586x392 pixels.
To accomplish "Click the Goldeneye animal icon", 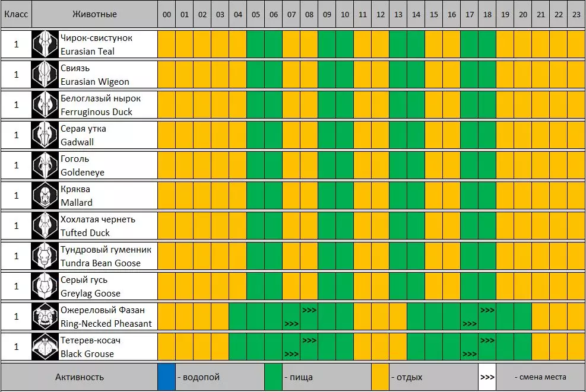I will point(45,165).
